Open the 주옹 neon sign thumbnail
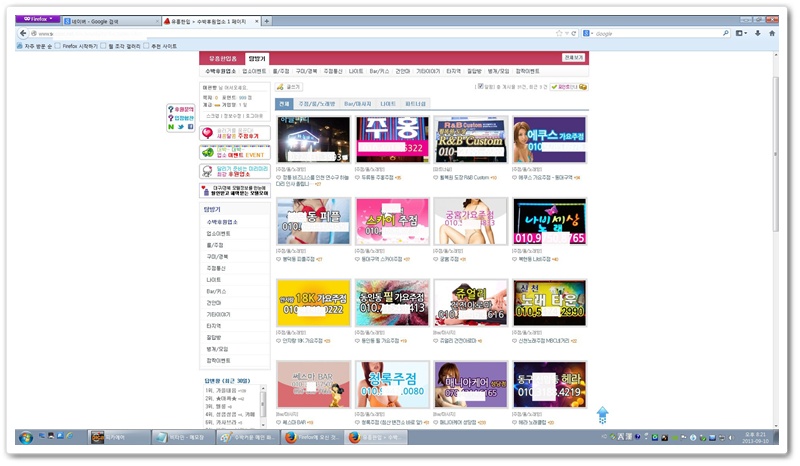This screenshot has height=466, width=800. 392,139
